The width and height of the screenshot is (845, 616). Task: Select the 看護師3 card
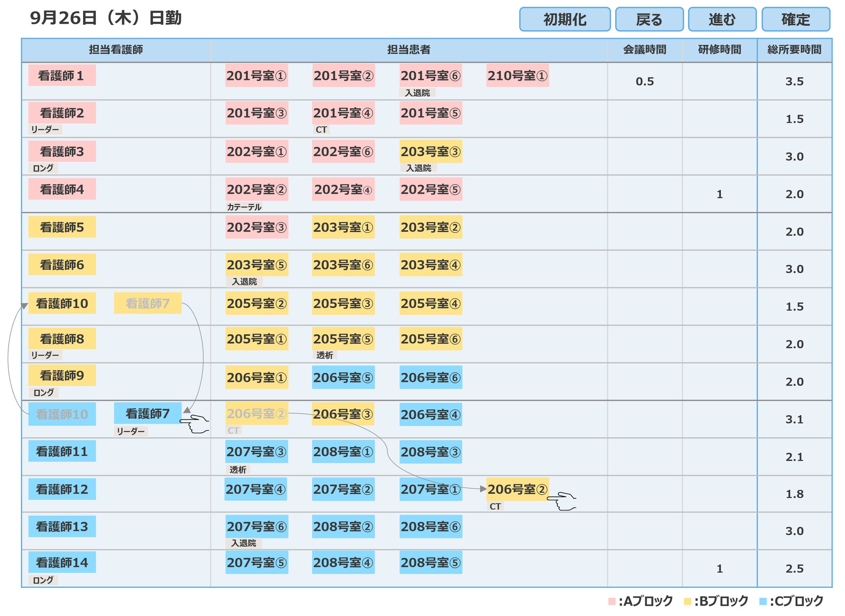[x=62, y=151]
